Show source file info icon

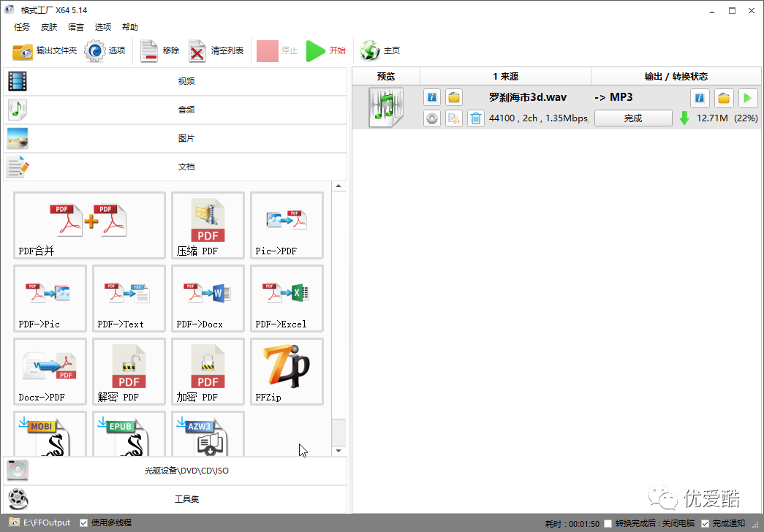431,97
